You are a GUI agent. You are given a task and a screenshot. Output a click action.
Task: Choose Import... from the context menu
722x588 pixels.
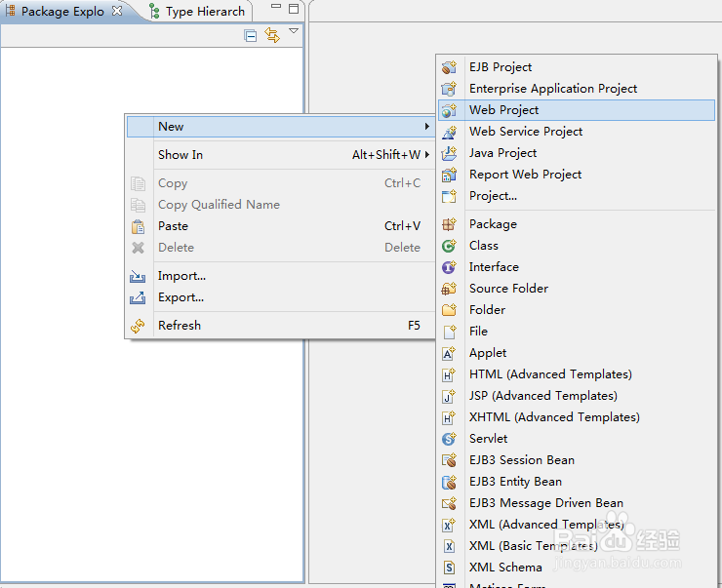280,276
